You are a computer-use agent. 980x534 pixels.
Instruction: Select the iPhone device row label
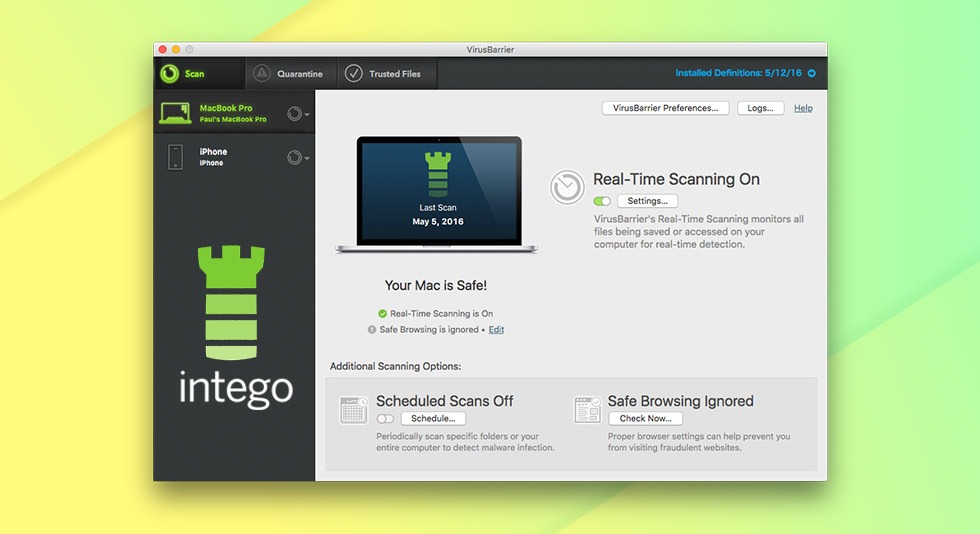(212, 156)
